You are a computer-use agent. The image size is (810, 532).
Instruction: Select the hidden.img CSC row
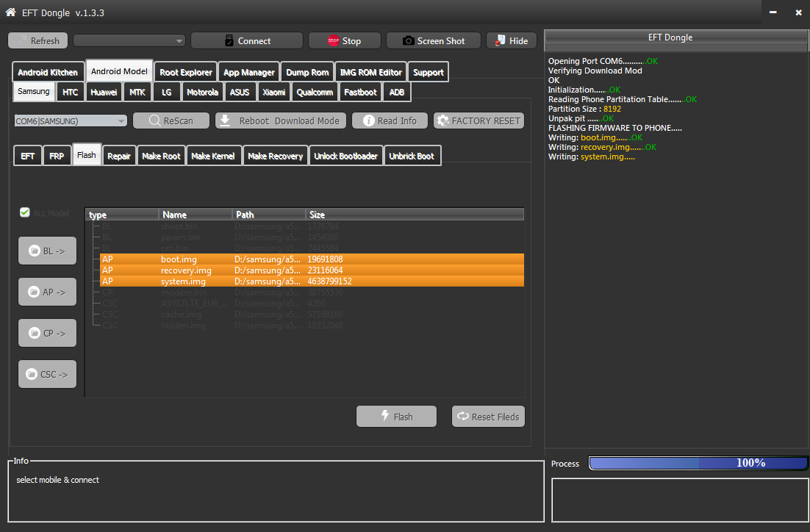pyautogui.click(x=312, y=326)
